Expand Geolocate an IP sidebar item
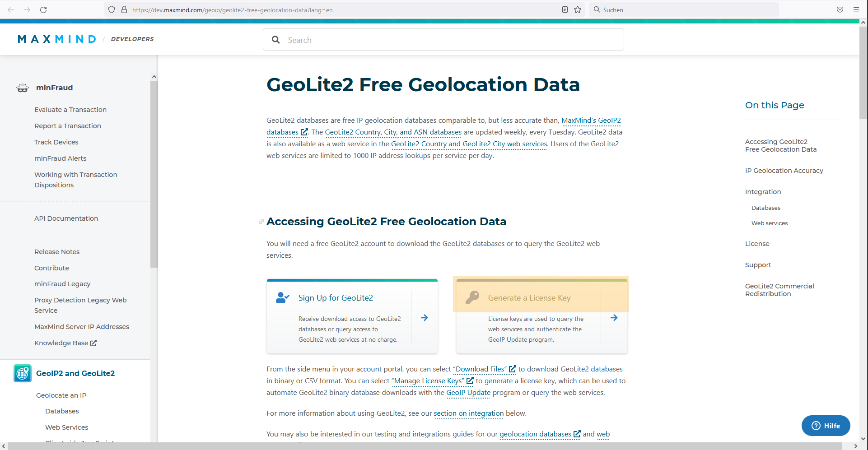The image size is (868, 450). [61, 395]
